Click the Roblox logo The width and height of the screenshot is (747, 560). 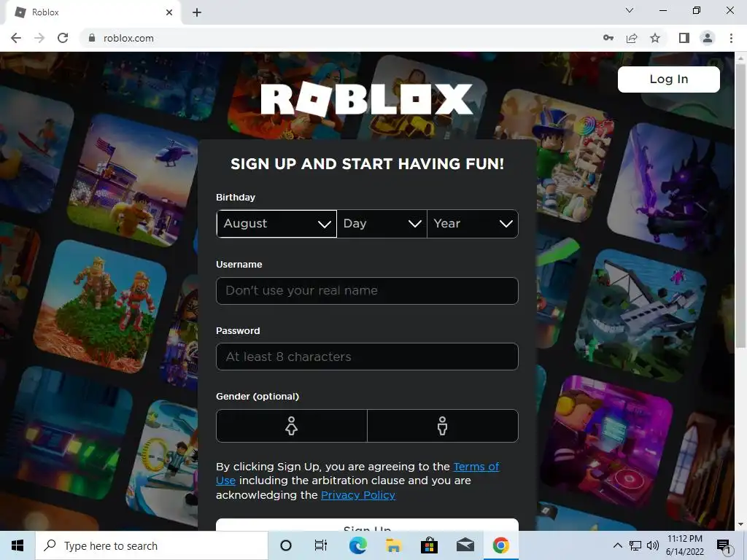click(x=367, y=99)
